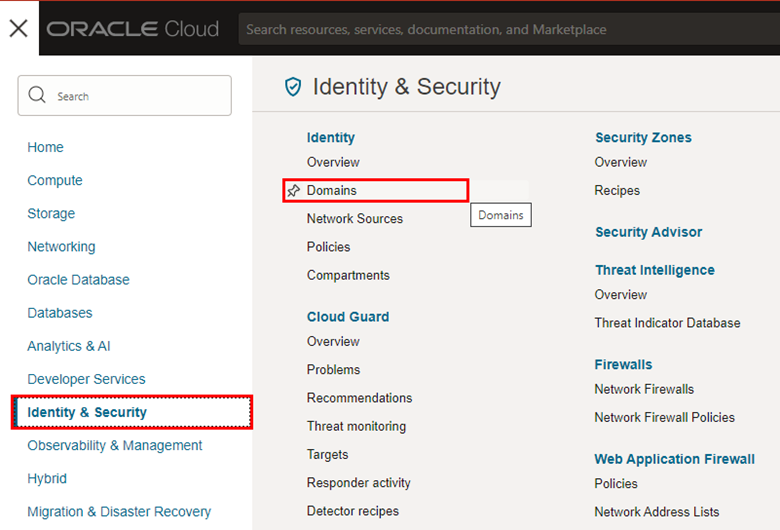
Task: Click Web Application Firewall heading
Action: click(x=675, y=459)
